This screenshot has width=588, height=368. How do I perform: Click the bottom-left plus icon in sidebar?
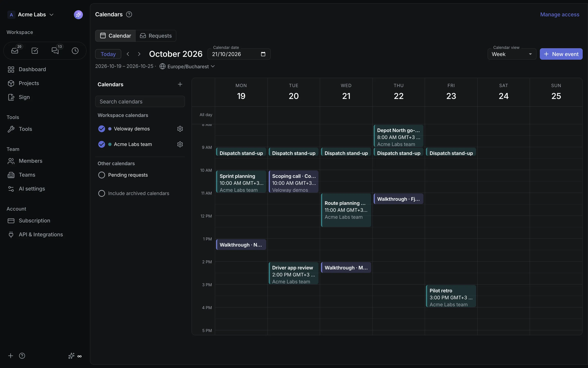pos(10,356)
